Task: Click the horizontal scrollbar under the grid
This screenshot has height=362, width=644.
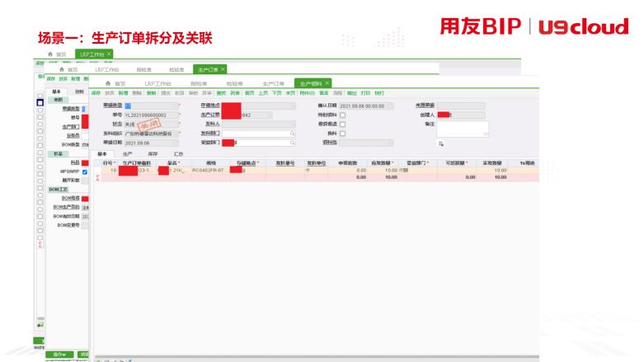Action: 317,357
